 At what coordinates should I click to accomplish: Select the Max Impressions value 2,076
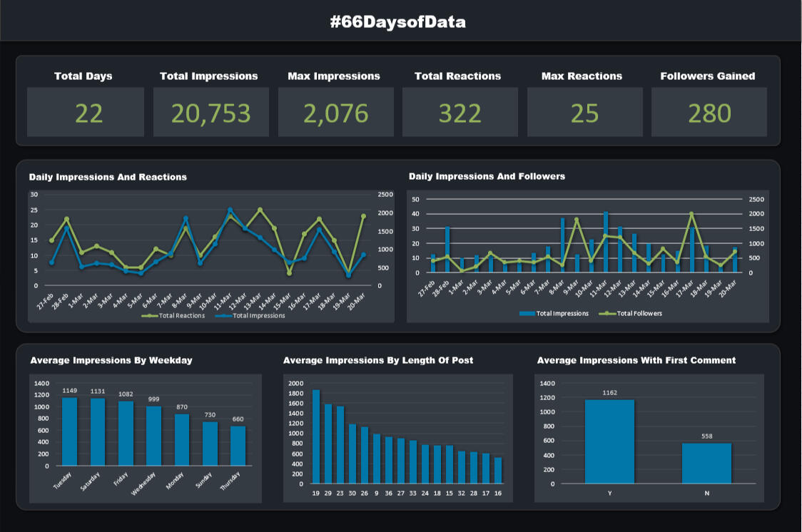click(335, 113)
